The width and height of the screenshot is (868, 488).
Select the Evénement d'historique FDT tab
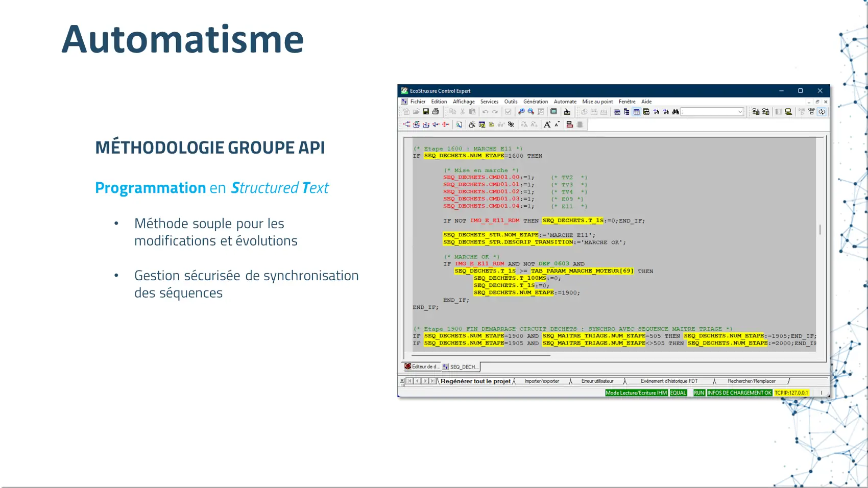tap(669, 381)
